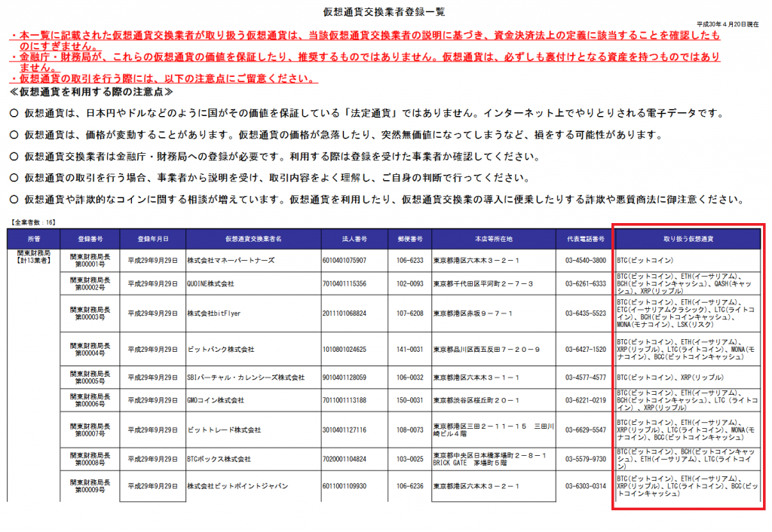
Task: Click the 郵便番号 column header
Action: pos(410,239)
